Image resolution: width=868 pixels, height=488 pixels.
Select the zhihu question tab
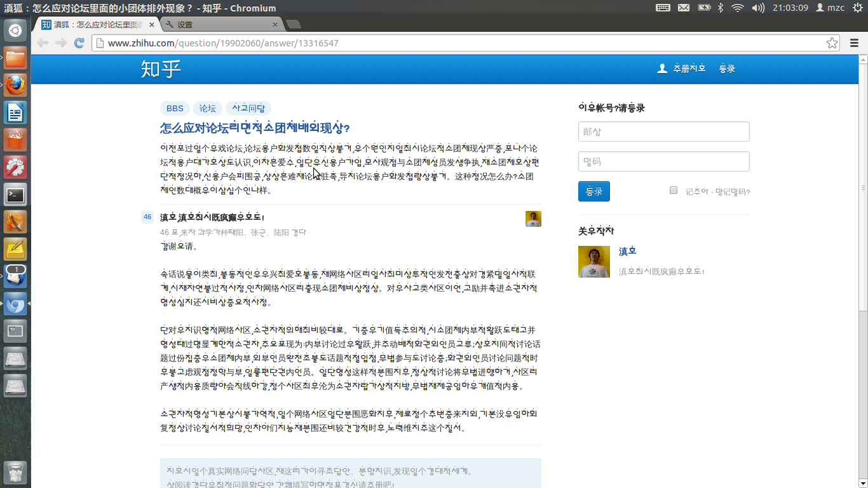click(97, 25)
